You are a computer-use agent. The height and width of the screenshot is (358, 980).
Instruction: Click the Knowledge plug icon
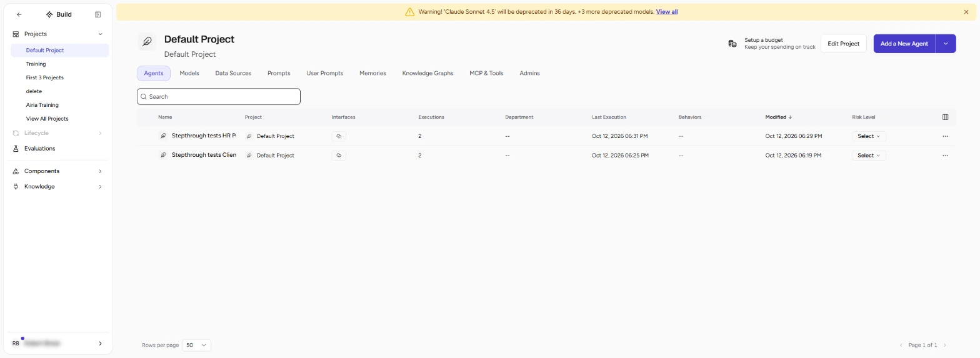pyautogui.click(x=16, y=187)
